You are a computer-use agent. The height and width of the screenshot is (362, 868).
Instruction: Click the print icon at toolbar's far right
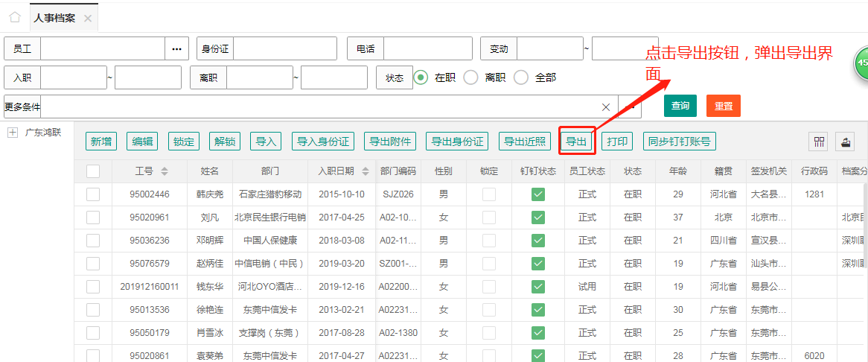846,142
